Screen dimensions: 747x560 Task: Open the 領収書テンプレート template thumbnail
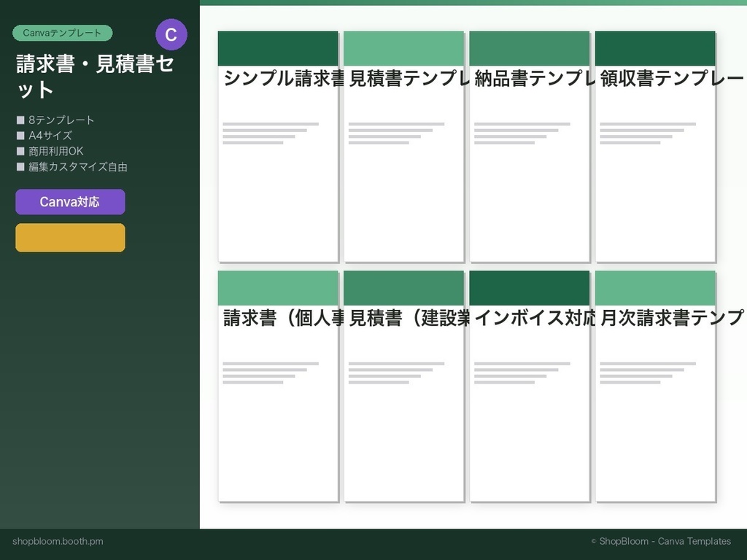[655, 146]
